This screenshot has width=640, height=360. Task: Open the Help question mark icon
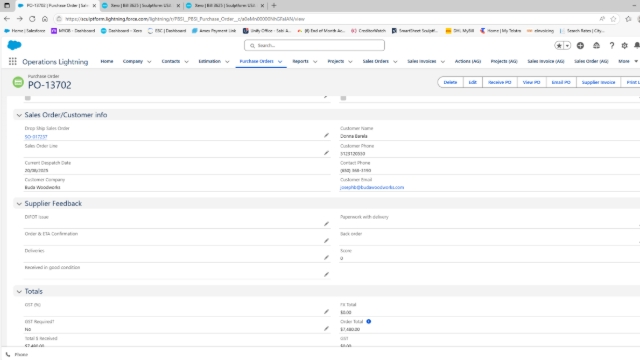point(611,45)
